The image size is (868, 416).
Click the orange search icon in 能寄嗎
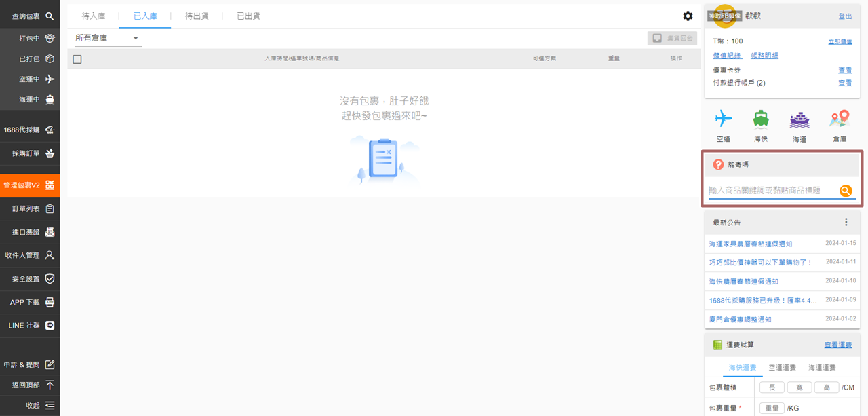(846, 191)
